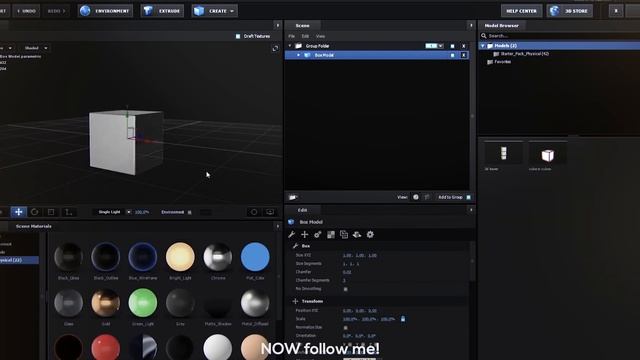Click the checkered texture icon in Edit toolbar

click(x=331, y=234)
